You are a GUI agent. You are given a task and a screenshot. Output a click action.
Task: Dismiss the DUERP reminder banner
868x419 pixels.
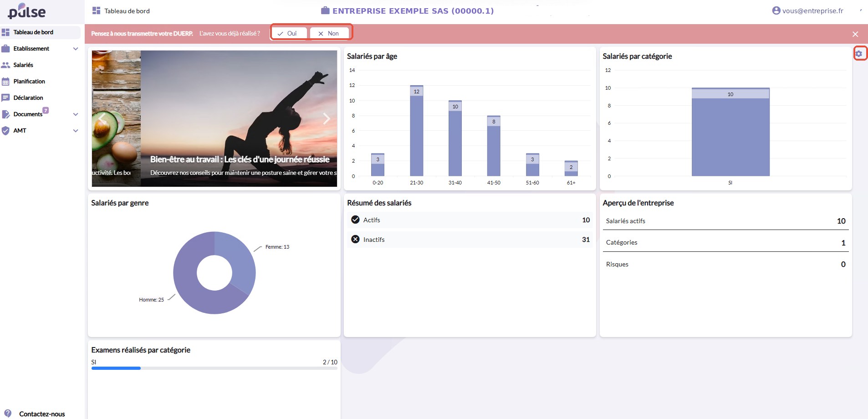855,34
